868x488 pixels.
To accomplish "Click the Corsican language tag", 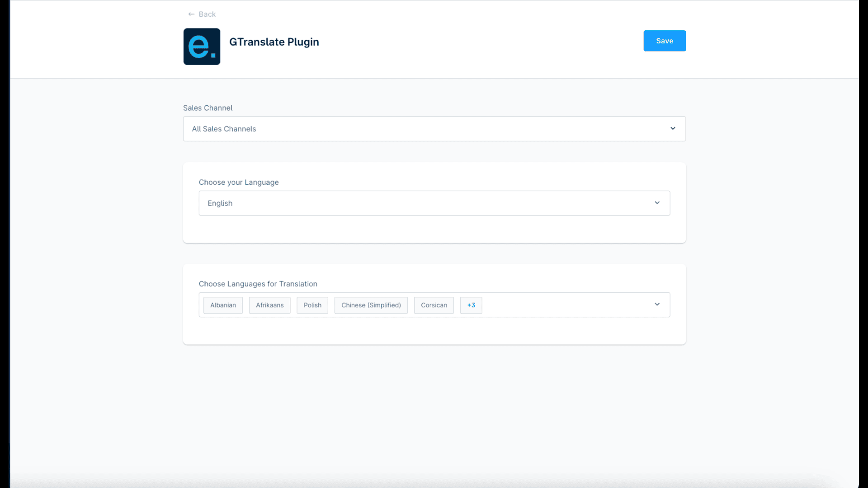I will pos(434,305).
